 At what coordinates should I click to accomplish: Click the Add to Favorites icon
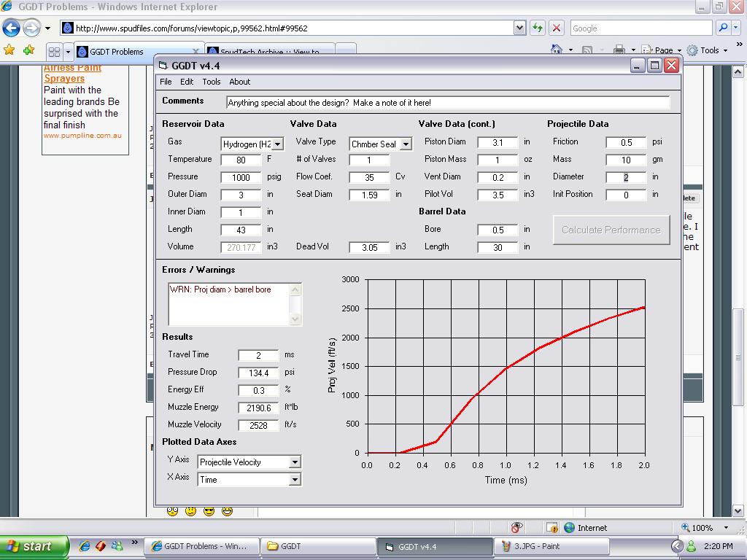coord(28,50)
